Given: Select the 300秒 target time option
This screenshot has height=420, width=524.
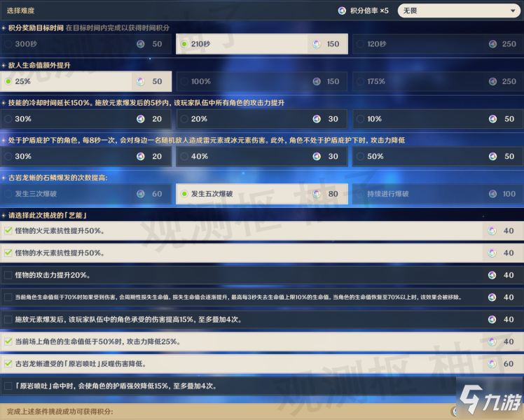Looking at the screenshot, I should tap(86, 43).
